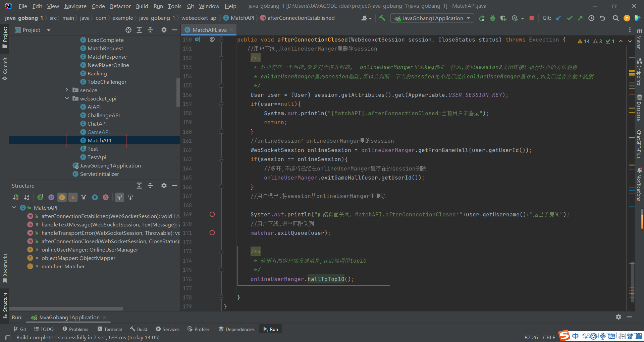Open Git Show History clock icon
Viewport: 644px width, 342px height.
point(591,18)
